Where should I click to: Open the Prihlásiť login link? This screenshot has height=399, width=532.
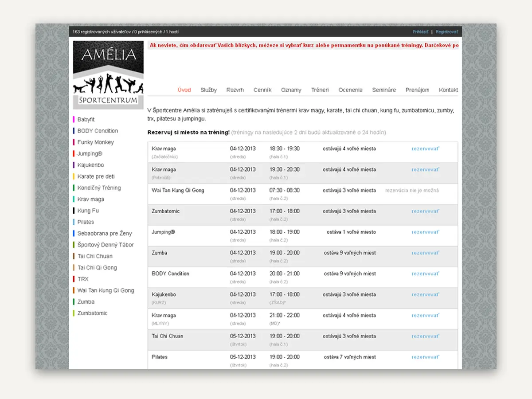click(x=420, y=32)
